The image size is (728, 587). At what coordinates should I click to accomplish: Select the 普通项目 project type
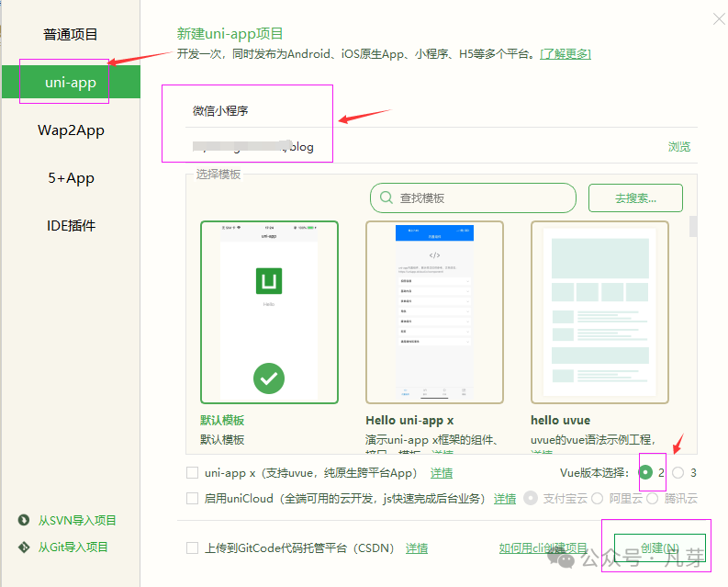71,34
